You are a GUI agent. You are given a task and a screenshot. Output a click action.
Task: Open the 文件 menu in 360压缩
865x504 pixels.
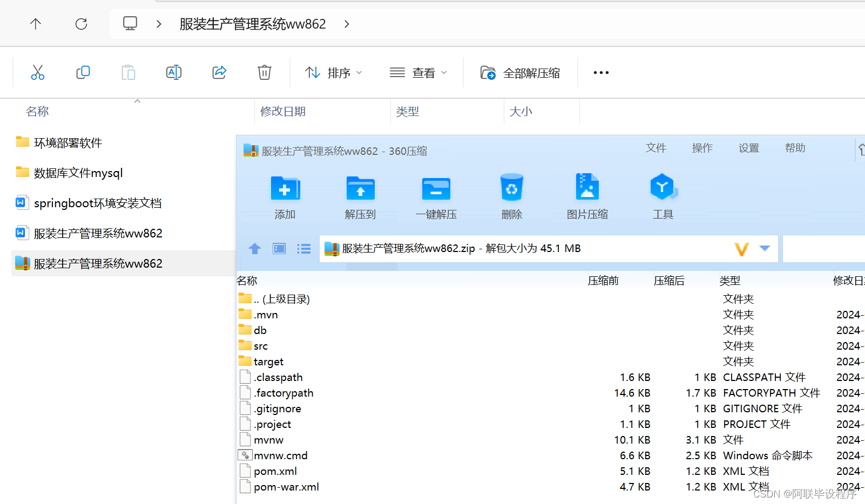click(x=656, y=148)
